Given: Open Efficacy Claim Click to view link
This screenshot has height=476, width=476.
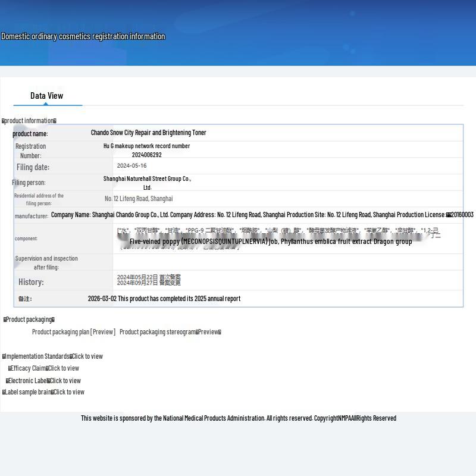Looking at the screenshot, I should 63,368.
